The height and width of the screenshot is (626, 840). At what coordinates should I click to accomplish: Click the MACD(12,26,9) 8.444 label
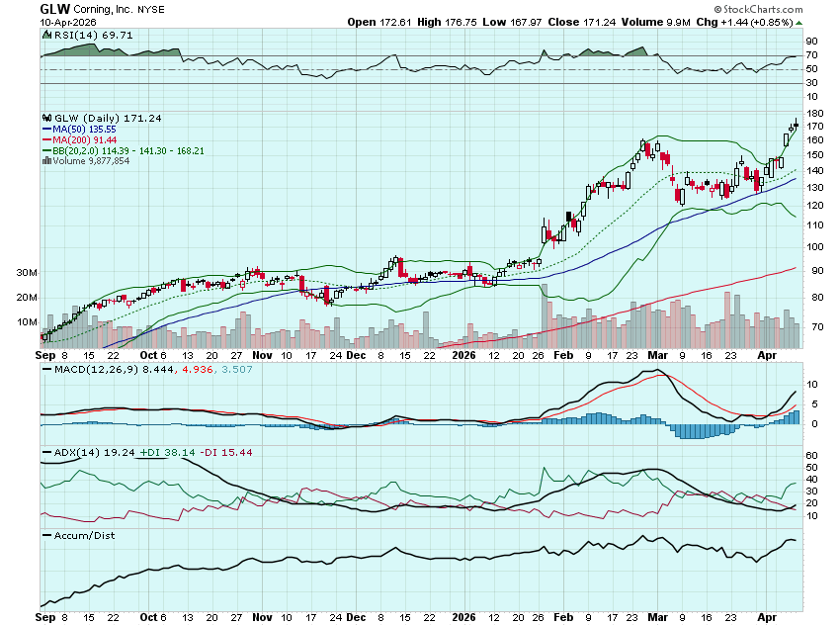tap(114, 370)
